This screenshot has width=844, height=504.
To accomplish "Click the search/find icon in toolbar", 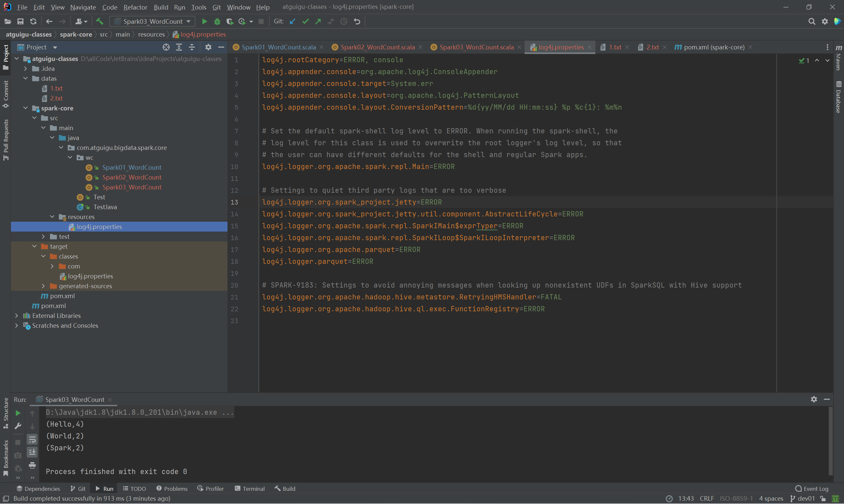I will (x=812, y=22).
